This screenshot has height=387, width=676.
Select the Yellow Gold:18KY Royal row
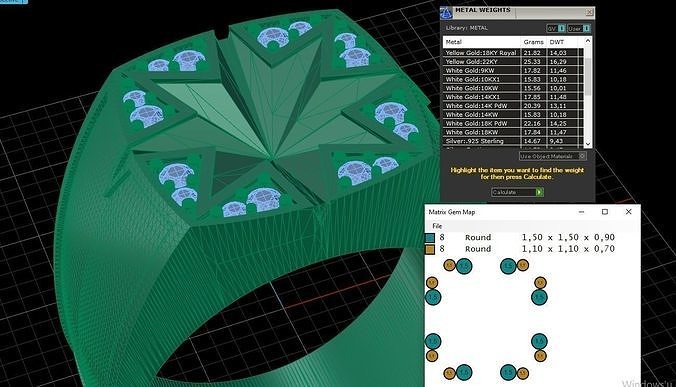point(513,53)
